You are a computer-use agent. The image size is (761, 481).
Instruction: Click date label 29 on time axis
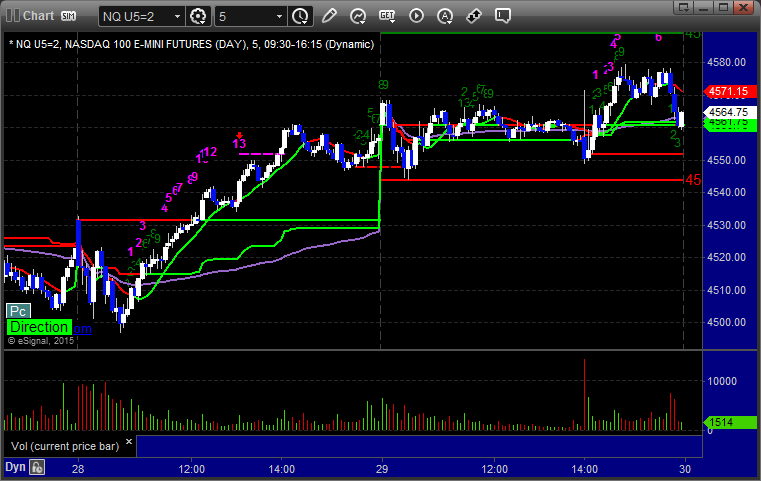coord(382,469)
